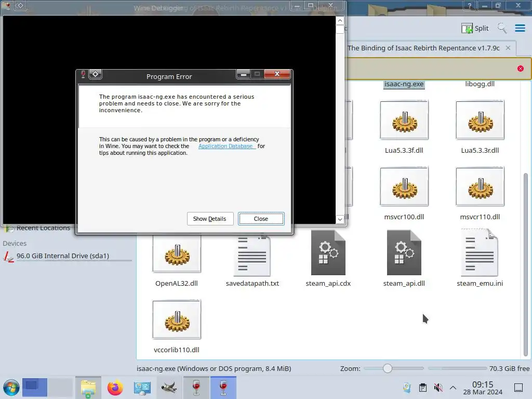This screenshot has height=399, width=532.
Task: Open the clock showing 09:15
Action: click(483, 388)
